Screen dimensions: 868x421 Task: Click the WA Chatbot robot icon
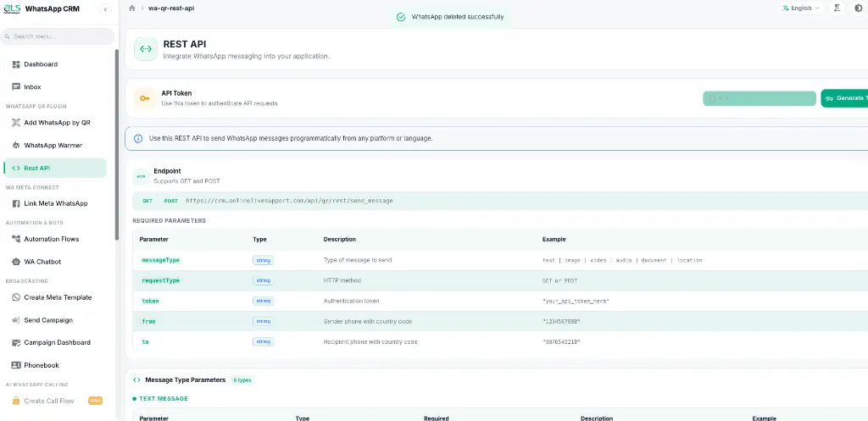16,262
